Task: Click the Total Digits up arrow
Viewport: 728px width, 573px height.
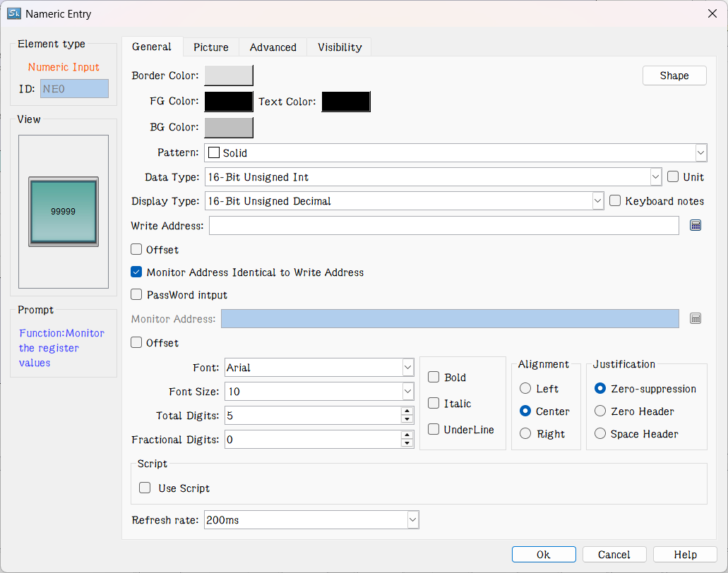Action: point(407,411)
